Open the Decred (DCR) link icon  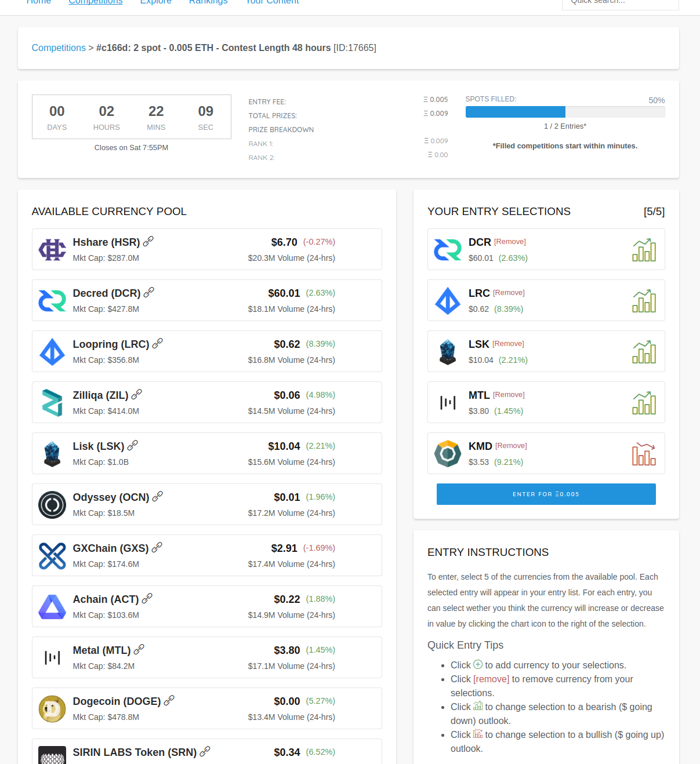pyautogui.click(x=149, y=292)
